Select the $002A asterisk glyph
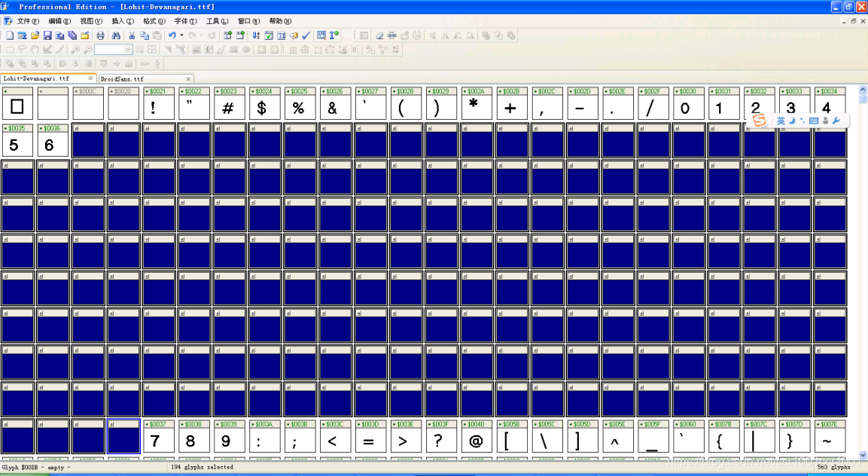This screenshot has height=476, width=868. pyautogui.click(x=477, y=103)
